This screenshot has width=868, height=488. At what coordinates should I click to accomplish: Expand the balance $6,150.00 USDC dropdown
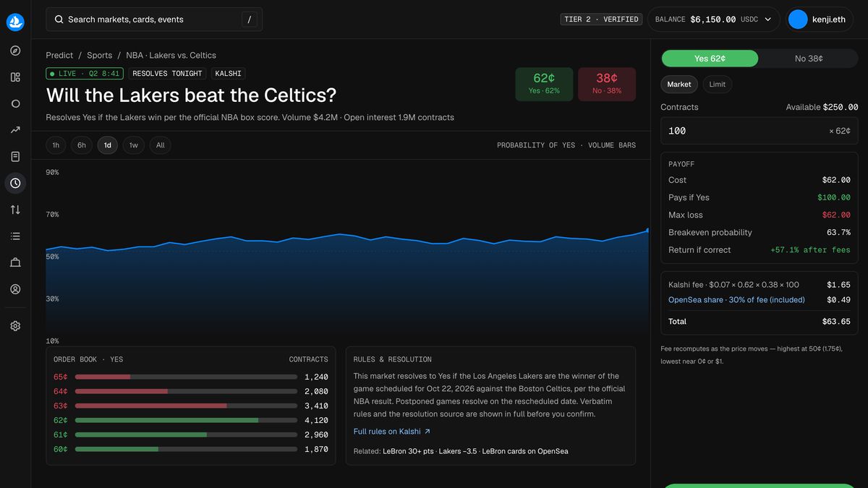(x=713, y=20)
